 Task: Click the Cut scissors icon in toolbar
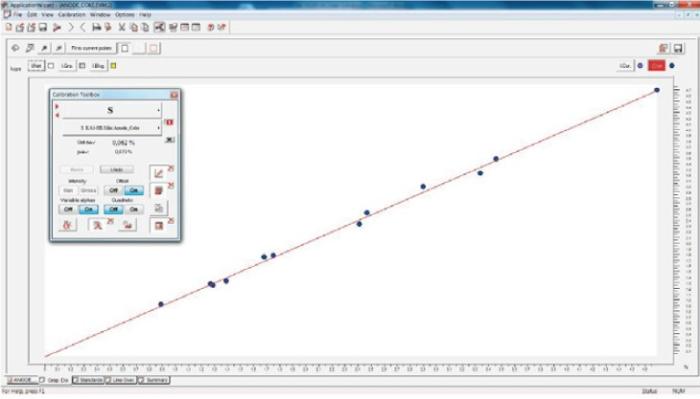[121, 27]
